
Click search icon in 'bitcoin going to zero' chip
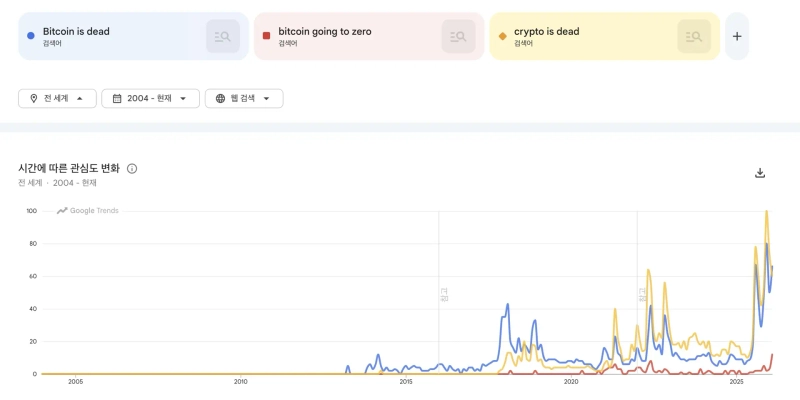[x=459, y=37]
